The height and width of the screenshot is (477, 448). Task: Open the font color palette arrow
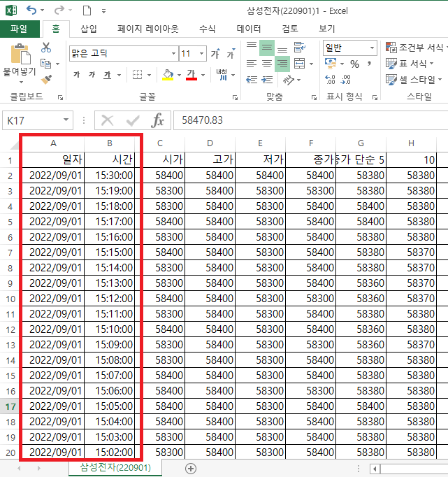coord(203,75)
